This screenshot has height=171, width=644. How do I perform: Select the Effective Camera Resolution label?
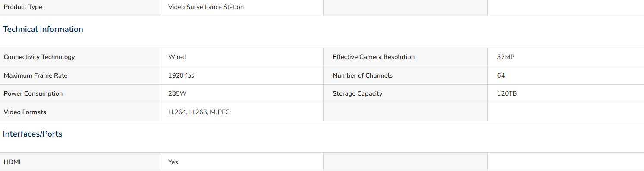click(x=374, y=57)
